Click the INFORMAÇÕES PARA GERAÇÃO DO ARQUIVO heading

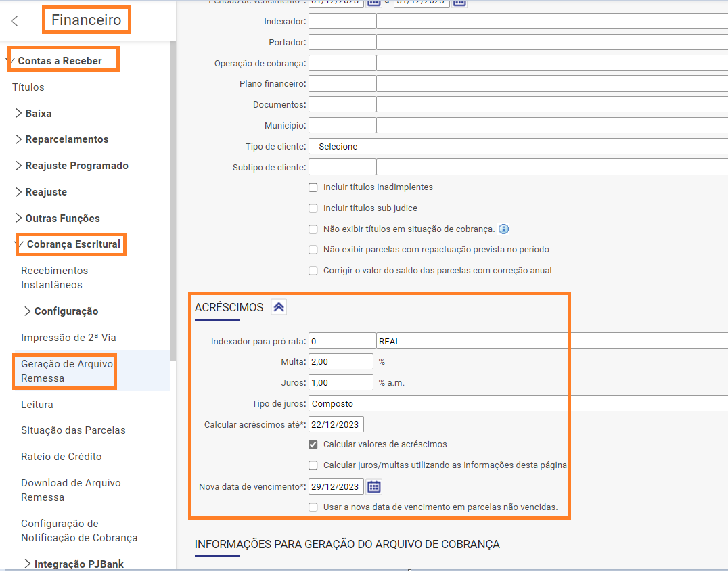[x=347, y=544]
